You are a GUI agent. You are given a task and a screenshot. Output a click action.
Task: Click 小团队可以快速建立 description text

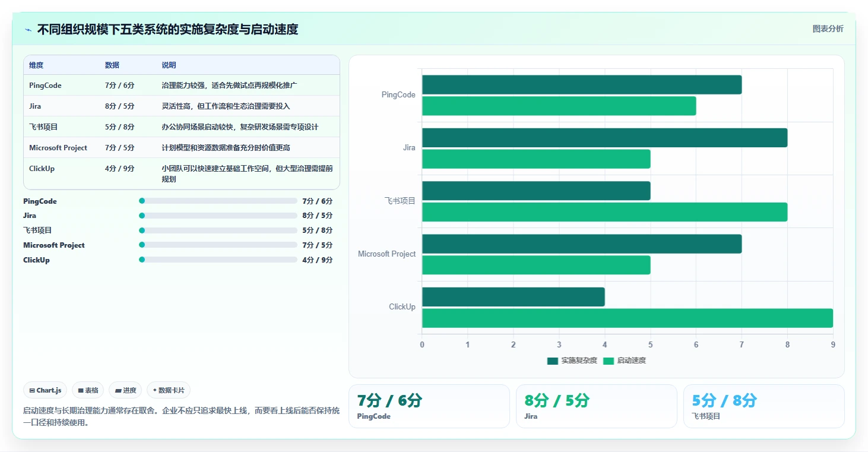[x=248, y=173]
